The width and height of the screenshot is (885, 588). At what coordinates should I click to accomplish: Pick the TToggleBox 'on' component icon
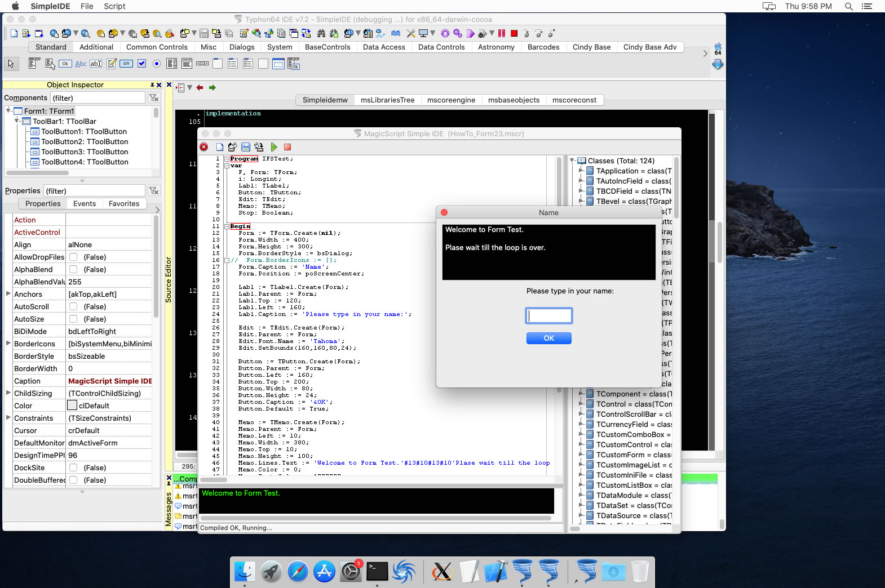126,64
